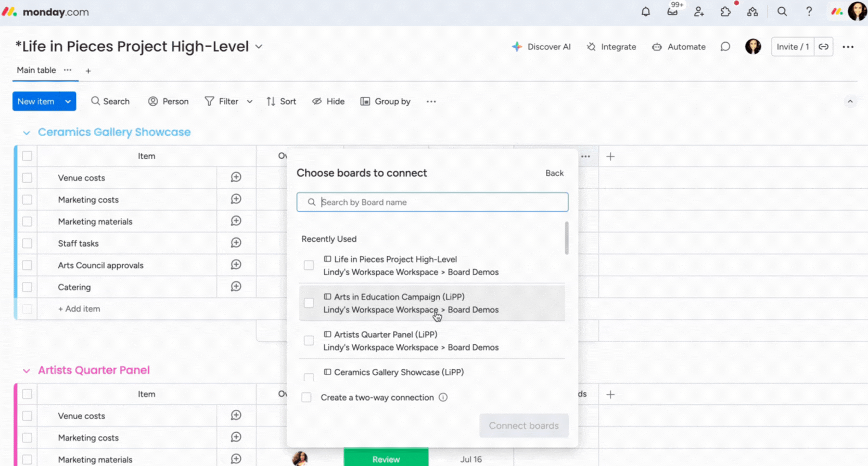Click the board list scrollbar in dialog

pos(567,238)
